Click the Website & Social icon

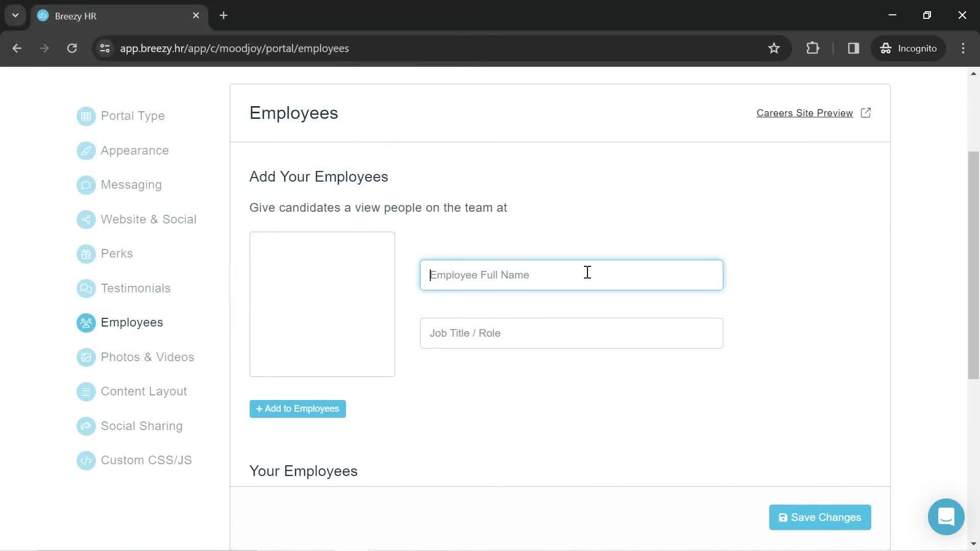point(85,219)
